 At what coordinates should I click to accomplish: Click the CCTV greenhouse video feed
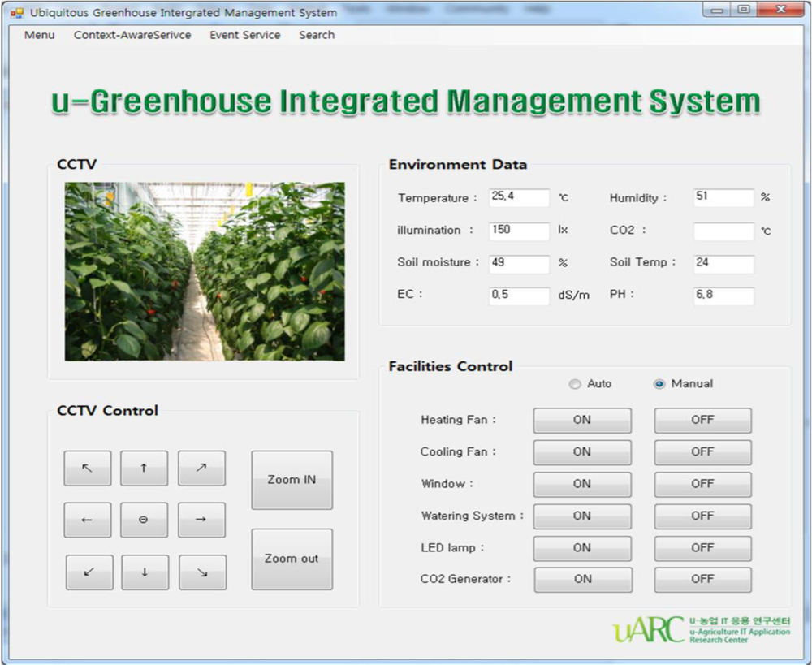coord(205,271)
